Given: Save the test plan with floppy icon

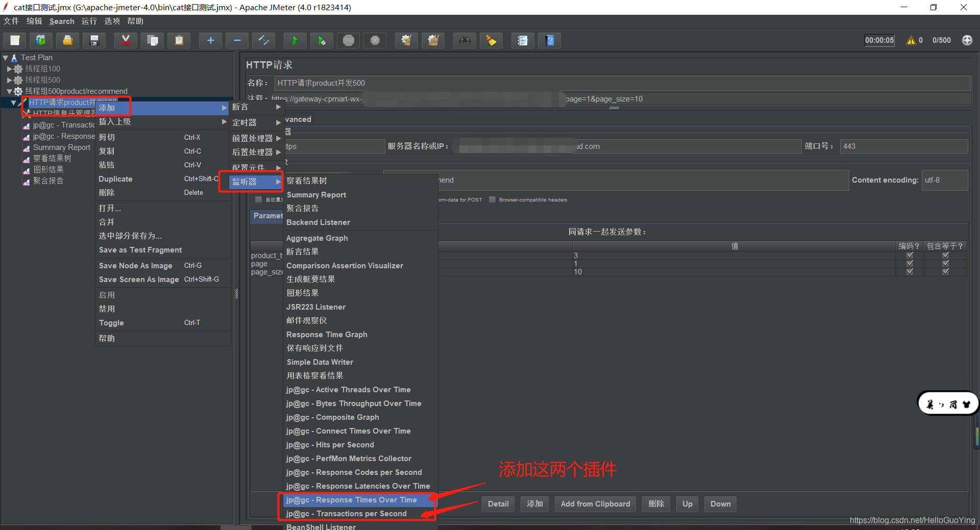Looking at the screenshot, I should (94, 40).
